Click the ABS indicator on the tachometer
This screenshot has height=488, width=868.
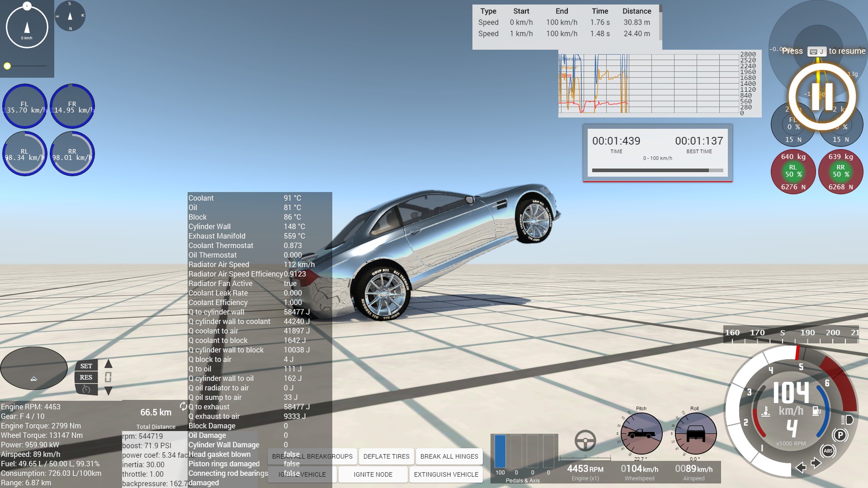pyautogui.click(x=828, y=451)
